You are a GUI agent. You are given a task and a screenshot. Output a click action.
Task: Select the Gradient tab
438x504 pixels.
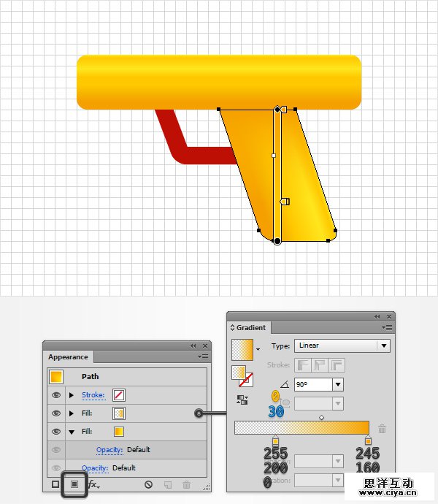click(249, 327)
